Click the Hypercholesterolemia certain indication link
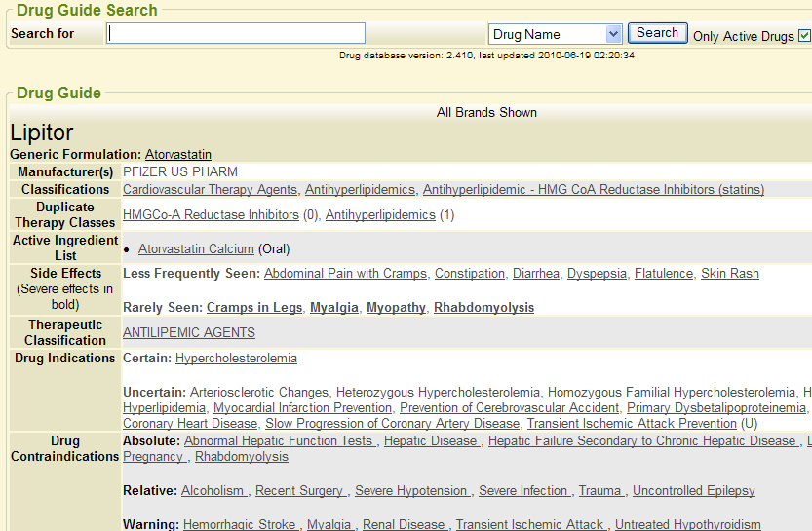Screen dimensions: 812x531 click(236, 358)
